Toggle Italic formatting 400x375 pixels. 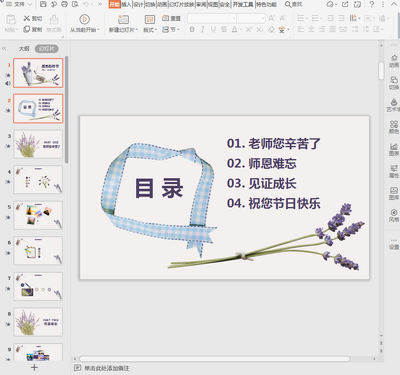click(x=203, y=30)
